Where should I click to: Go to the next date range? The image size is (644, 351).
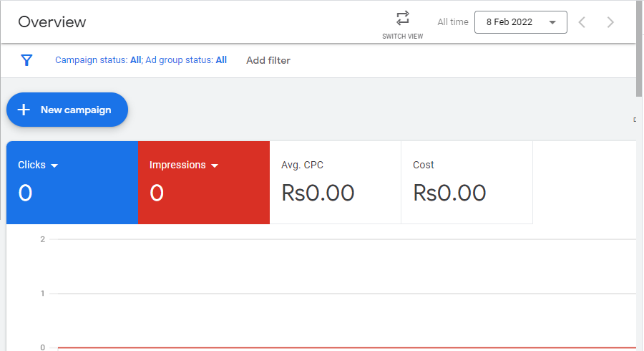point(610,22)
